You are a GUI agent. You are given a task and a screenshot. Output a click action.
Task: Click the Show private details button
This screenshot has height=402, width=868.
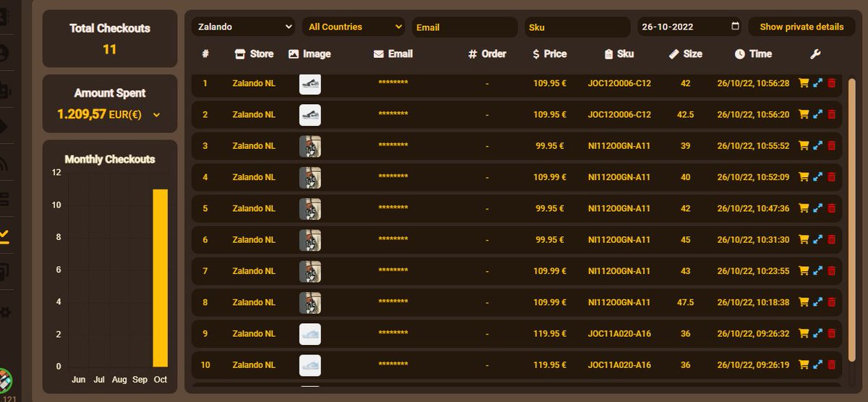(801, 27)
